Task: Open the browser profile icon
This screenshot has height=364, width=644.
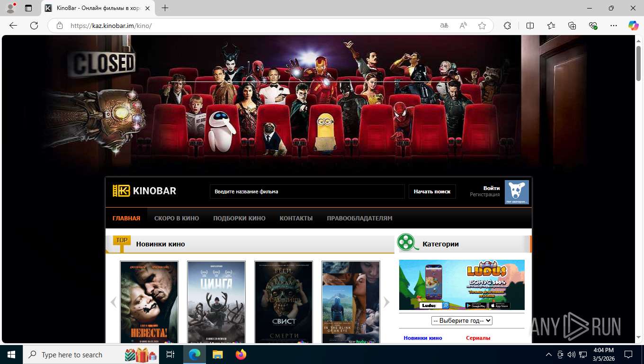Action: [x=10, y=8]
